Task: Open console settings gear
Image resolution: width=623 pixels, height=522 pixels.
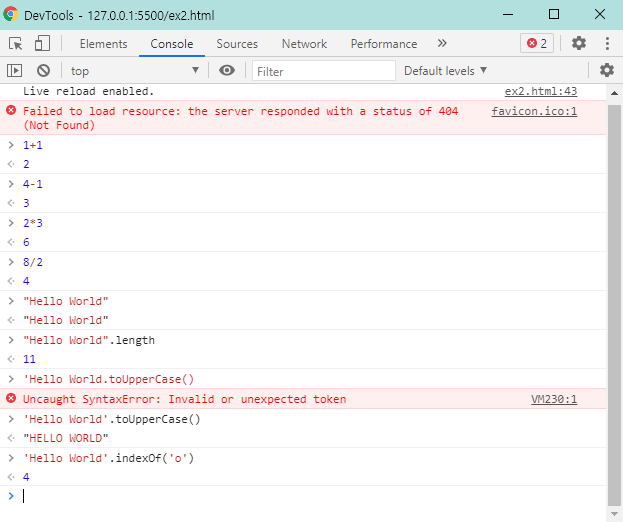Action: coord(607,70)
